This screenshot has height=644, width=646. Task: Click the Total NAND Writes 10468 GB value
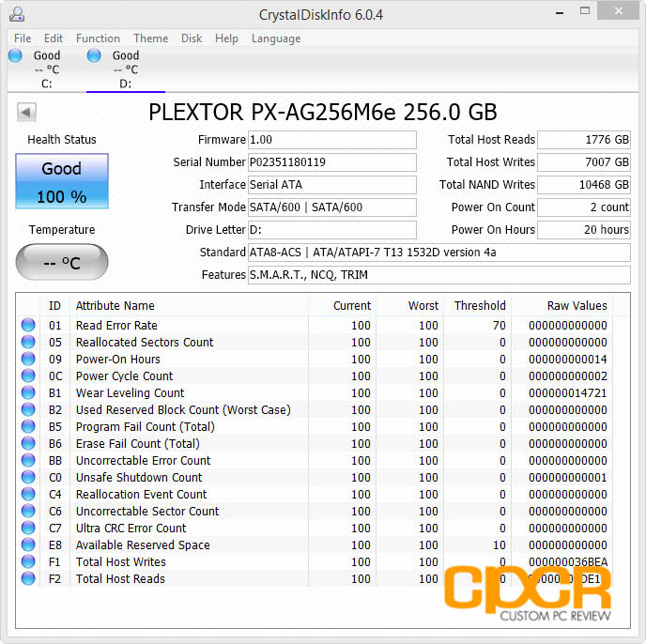point(584,185)
